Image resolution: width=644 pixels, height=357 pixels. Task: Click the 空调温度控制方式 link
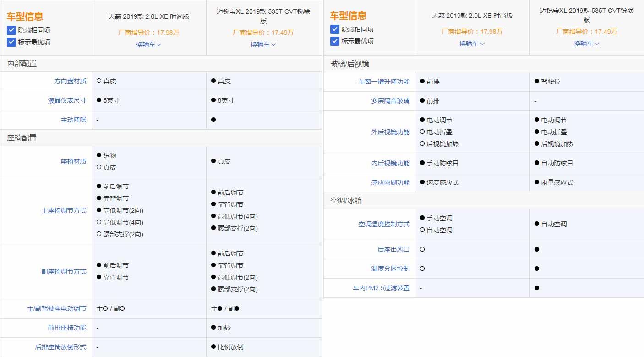click(x=384, y=224)
